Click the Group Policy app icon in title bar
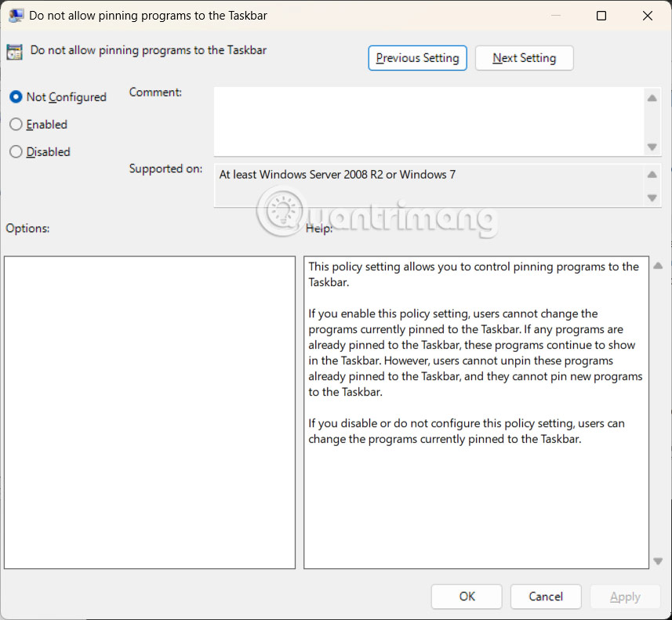Image resolution: width=672 pixels, height=620 pixels. (16, 15)
